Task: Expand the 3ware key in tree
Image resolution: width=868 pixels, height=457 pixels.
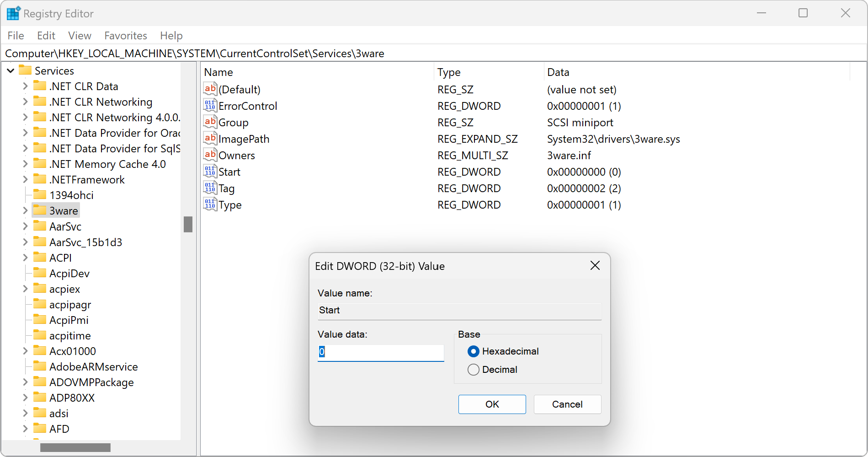Action: (25, 211)
